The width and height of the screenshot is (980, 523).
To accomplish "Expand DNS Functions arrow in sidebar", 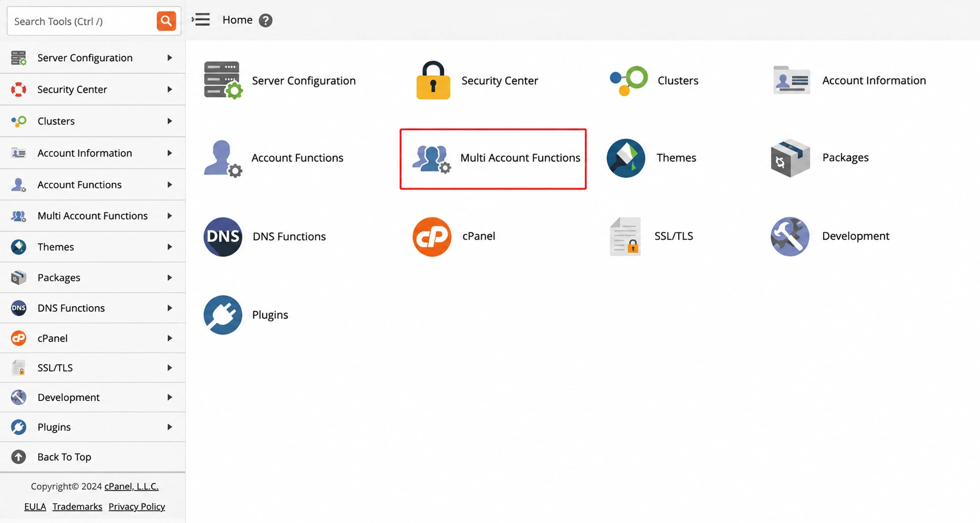I will (170, 308).
